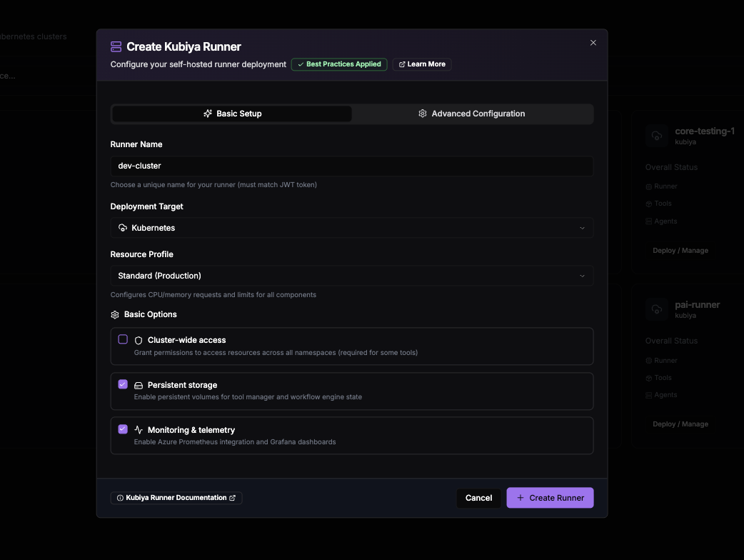Switch to the Advanced Configuration tab

pos(472,114)
